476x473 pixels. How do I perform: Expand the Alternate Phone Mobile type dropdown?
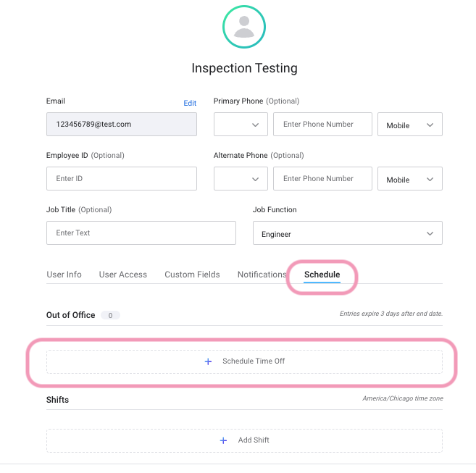[410, 178]
